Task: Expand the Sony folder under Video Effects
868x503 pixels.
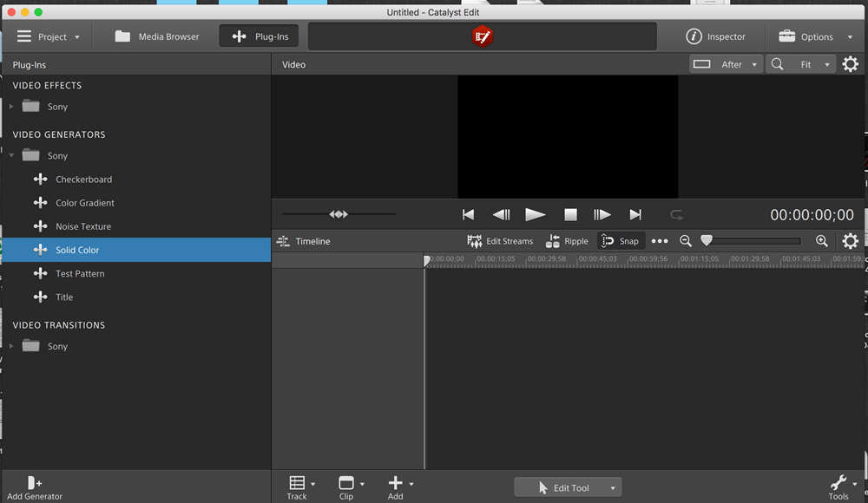Action: 11,107
